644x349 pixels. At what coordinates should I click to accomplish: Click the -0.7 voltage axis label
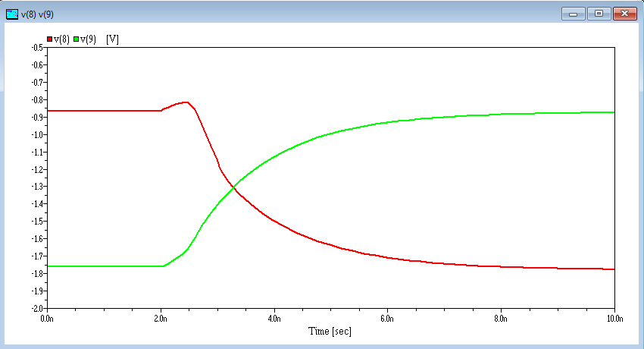click(x=37, y=82)
